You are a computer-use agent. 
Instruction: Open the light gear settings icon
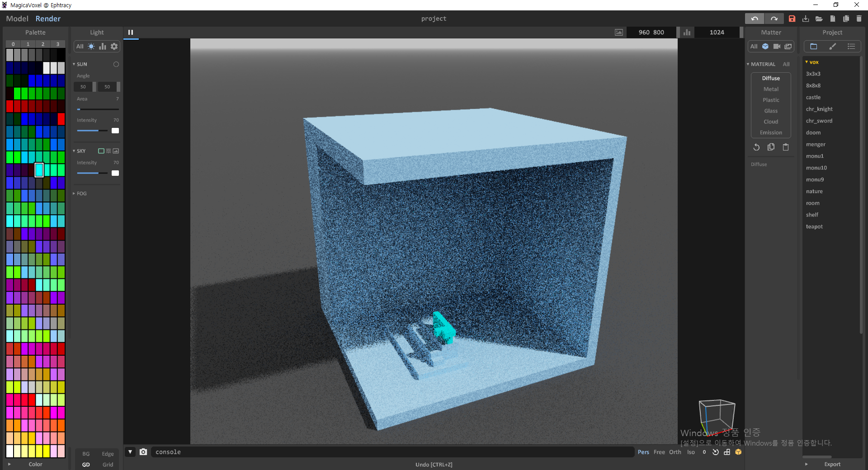(114, 46)
